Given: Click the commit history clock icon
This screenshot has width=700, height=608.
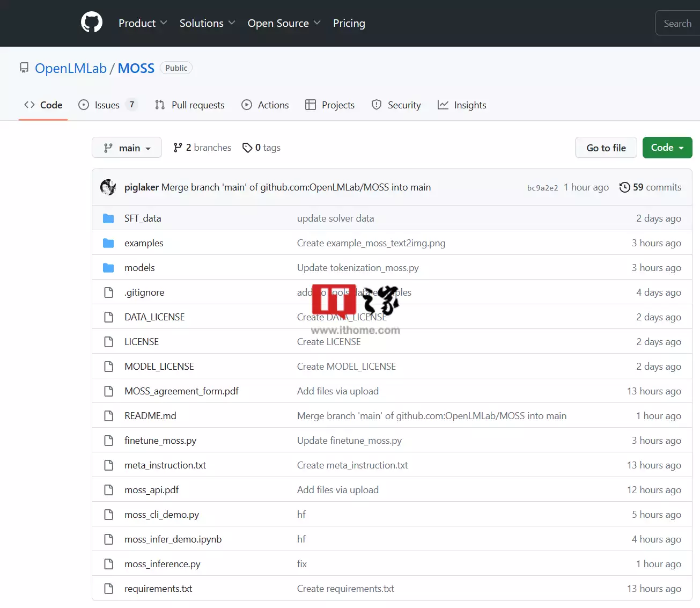Looking at the screenshot, I should pyautogui.click(x=624, y=187).
